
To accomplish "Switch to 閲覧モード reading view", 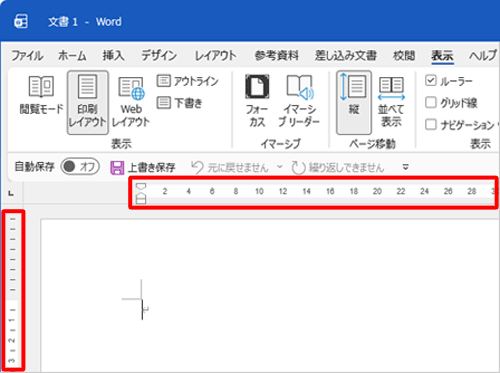I will tap(41, 95).
